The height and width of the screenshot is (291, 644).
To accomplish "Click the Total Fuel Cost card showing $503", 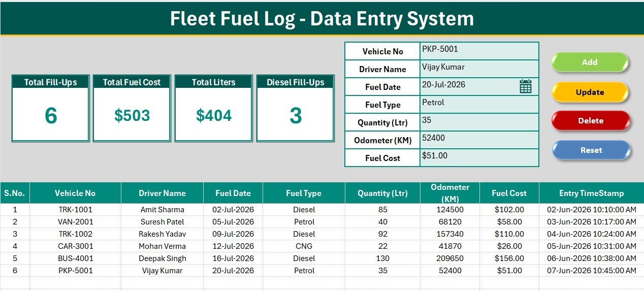I will [x=132, y=108].
